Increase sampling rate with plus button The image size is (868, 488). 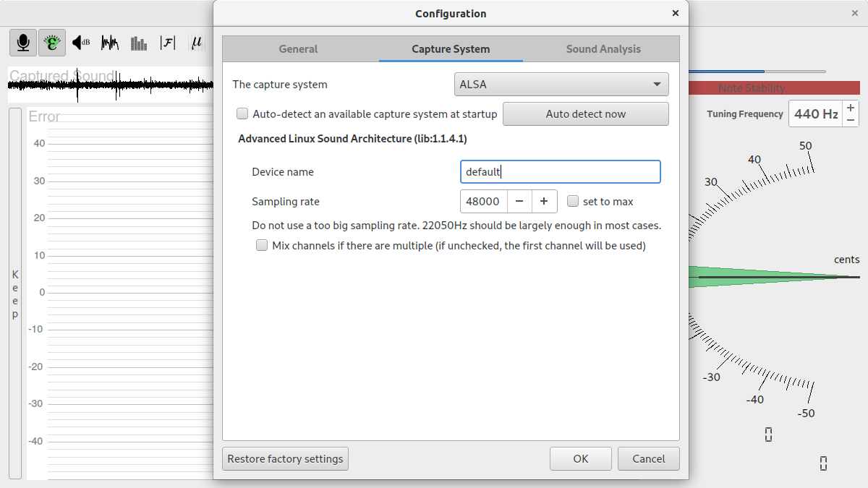pyautogui.click(x=544, y=201)
